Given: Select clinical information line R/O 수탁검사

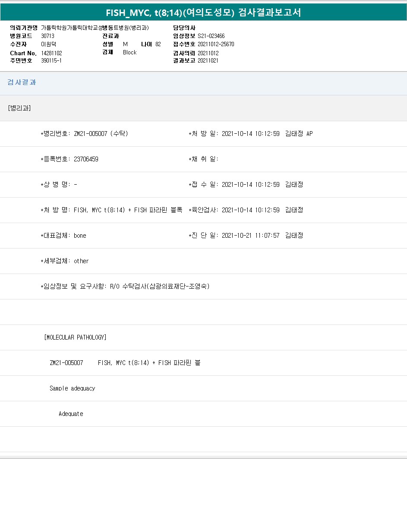Looking at the screenshot, I should [125, 286].
